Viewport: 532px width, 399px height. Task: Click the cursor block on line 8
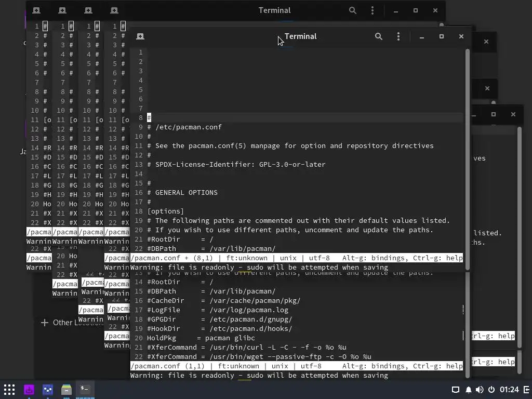point(149,118)
